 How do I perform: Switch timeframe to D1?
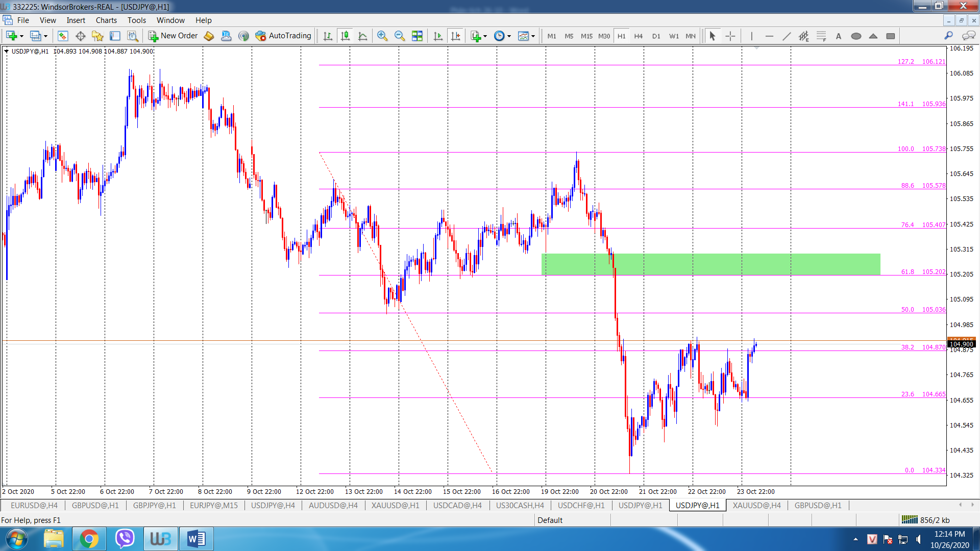[656, 36]
